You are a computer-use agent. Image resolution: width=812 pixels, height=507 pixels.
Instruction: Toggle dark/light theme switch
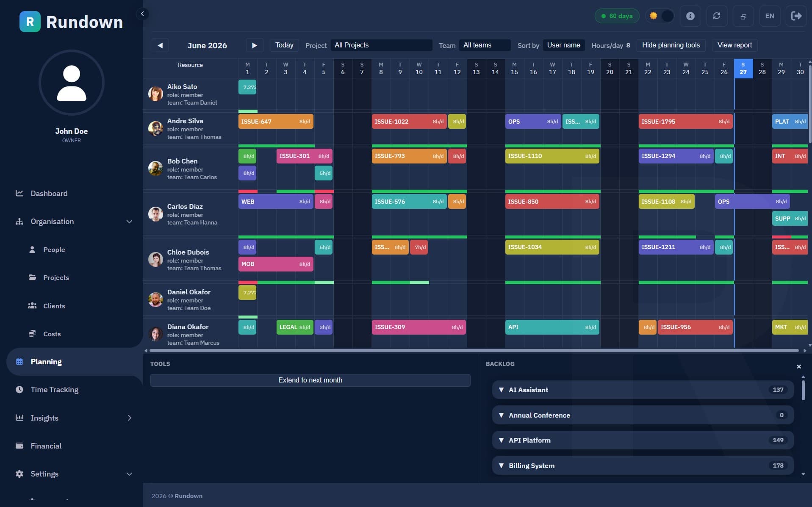click(x=660, y=16)
